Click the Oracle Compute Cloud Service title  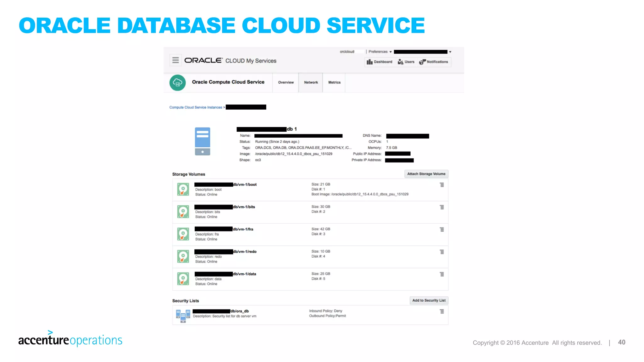tap(228, 82)
